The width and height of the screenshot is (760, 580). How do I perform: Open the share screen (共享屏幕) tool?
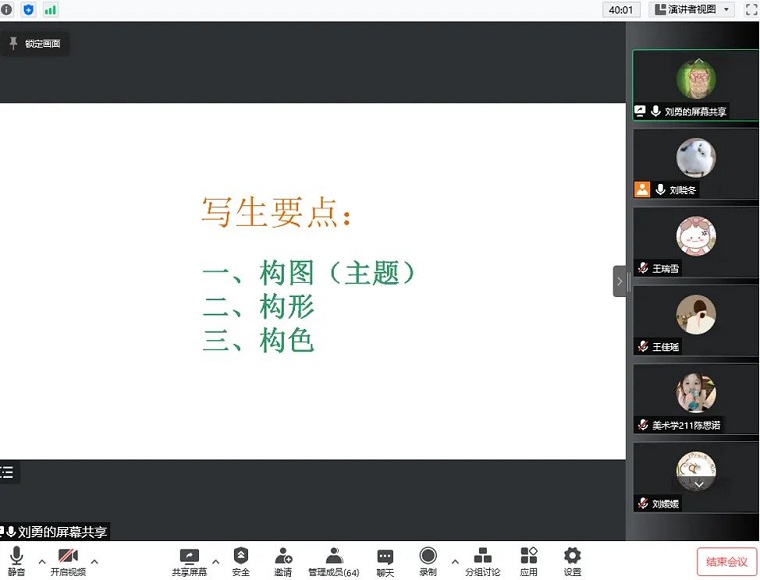pyautogui.click(x=189, y=558)
